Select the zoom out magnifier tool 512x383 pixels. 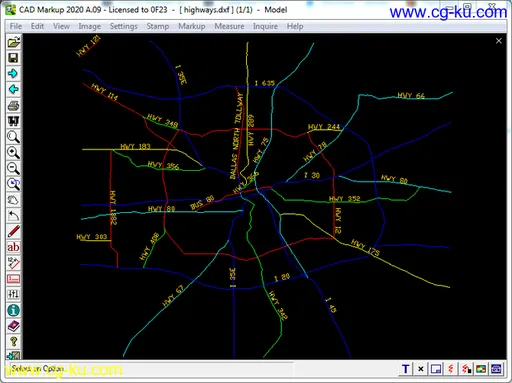(13, 168)
